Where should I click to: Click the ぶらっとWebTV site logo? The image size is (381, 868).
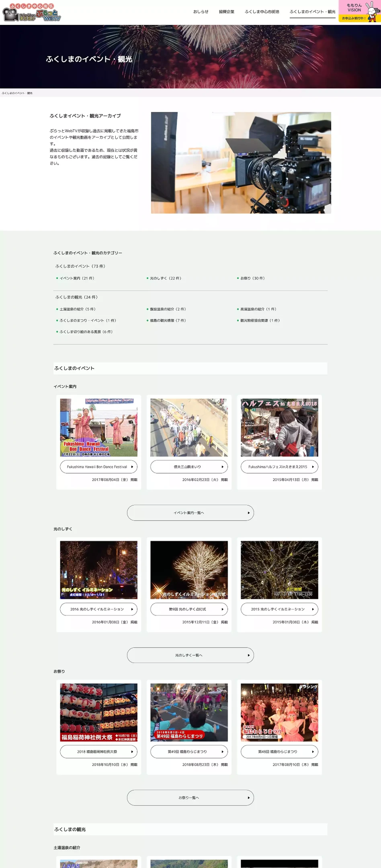[32, 13]
